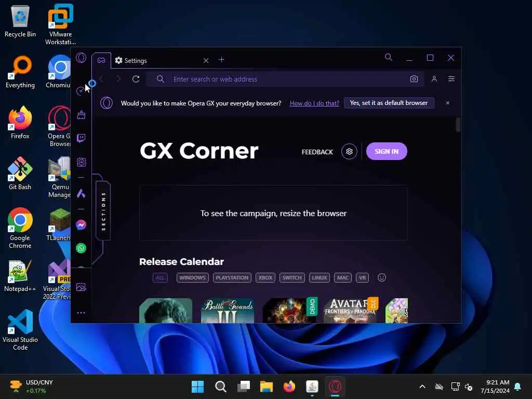The width and height of the screenshot is (532, 399).
Task: Open the Windows Start menu
Action: 197,387
